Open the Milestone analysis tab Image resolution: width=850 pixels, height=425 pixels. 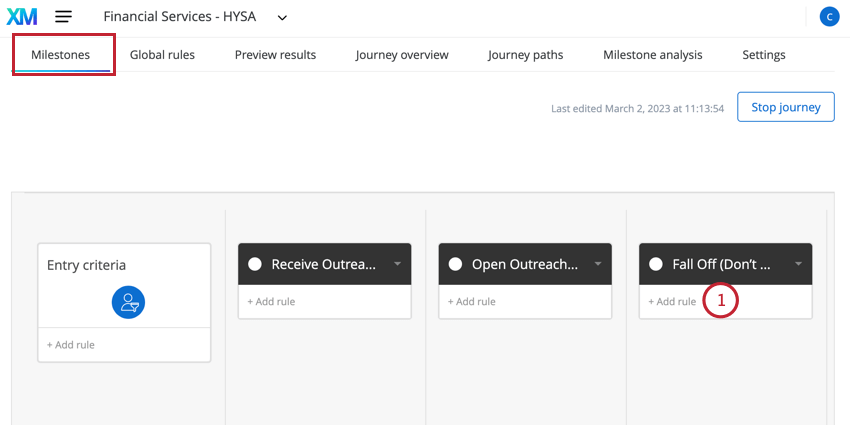pyautogui.click(x=653, y=55)
